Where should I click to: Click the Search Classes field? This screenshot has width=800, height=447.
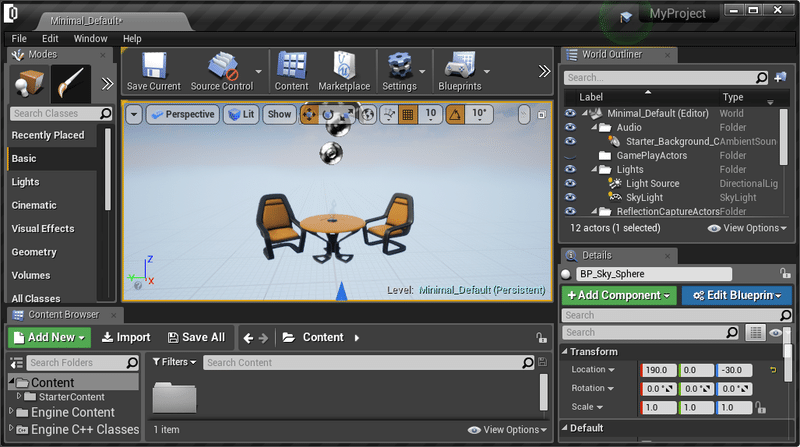[x=61, y=113]
